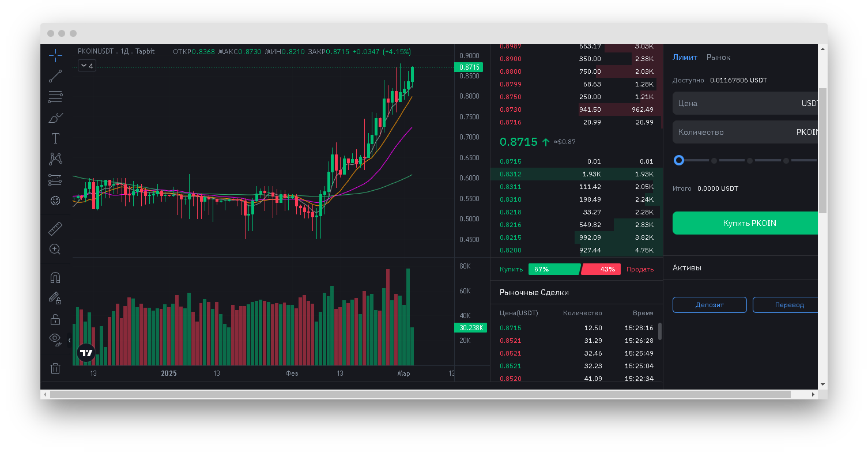The image size is (868, 457).
Task: Click the amount slider's blue handle
Action: [679, 160]
